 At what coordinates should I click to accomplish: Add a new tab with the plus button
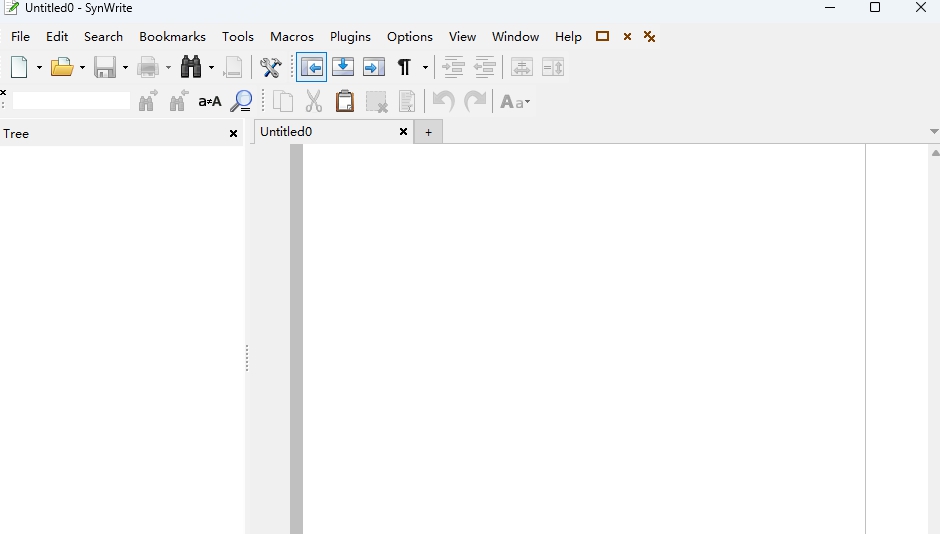click(428, 132)
